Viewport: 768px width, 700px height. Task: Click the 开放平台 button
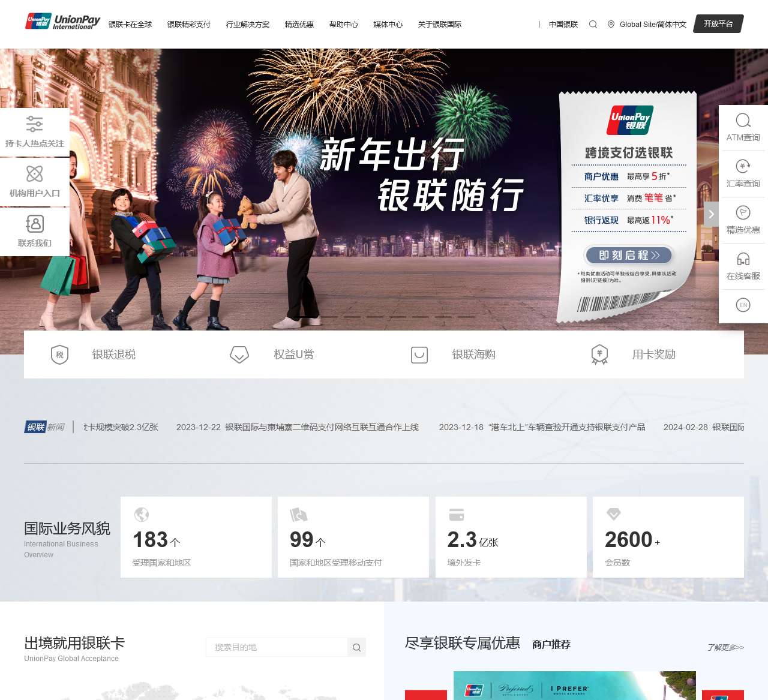click(x=719, y=24)
